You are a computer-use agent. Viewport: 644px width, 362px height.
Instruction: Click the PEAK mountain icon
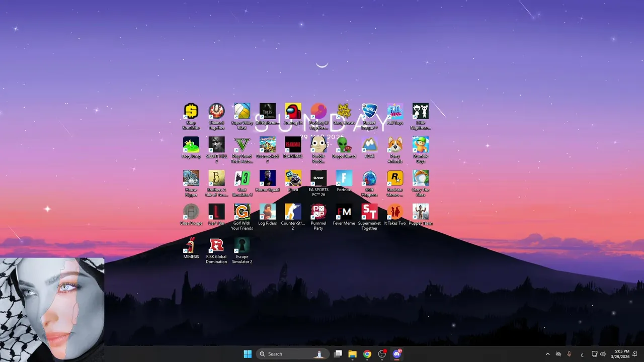(x=369, y=148)
